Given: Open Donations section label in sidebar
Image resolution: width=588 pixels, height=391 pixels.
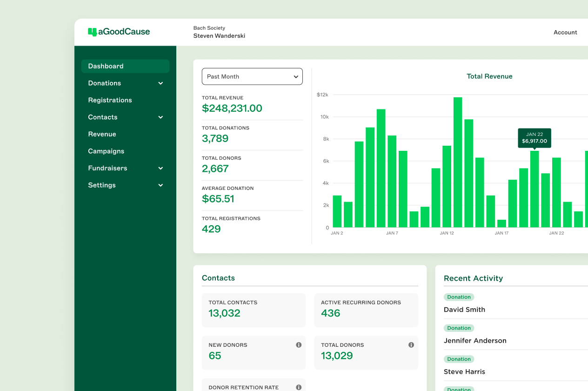Looking at the screenshot, I should pyautogui.click(x=104, y=83).
